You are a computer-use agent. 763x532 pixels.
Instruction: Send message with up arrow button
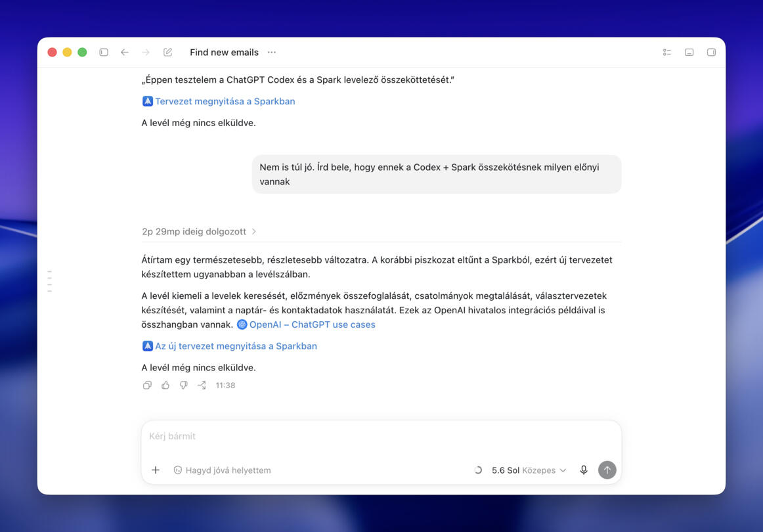coord(607,470)
